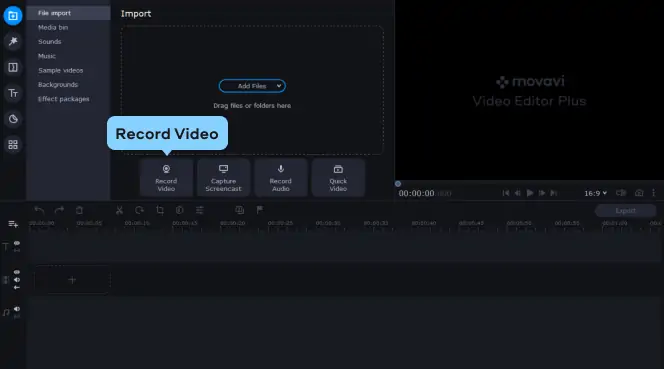Viewport: 664px width, 369px height.
Task: Click the Record Video button
Action: tap(166, 178)
